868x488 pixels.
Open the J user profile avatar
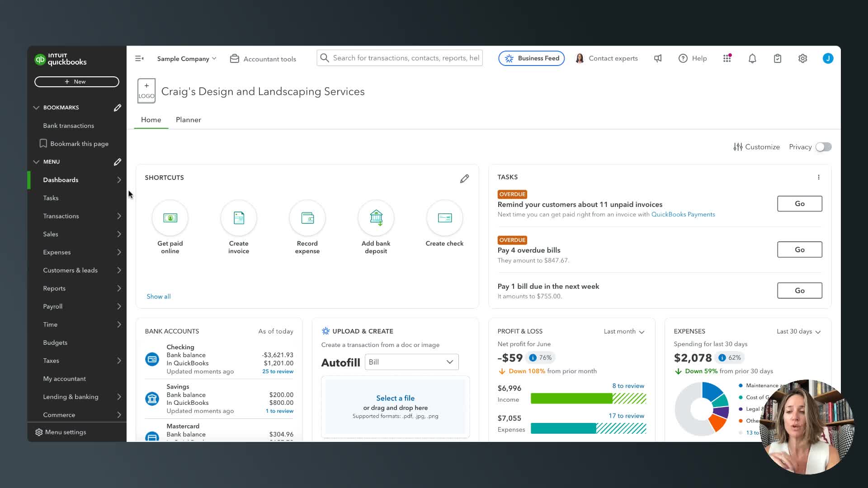pyautogui.click(x=828, y=58)
